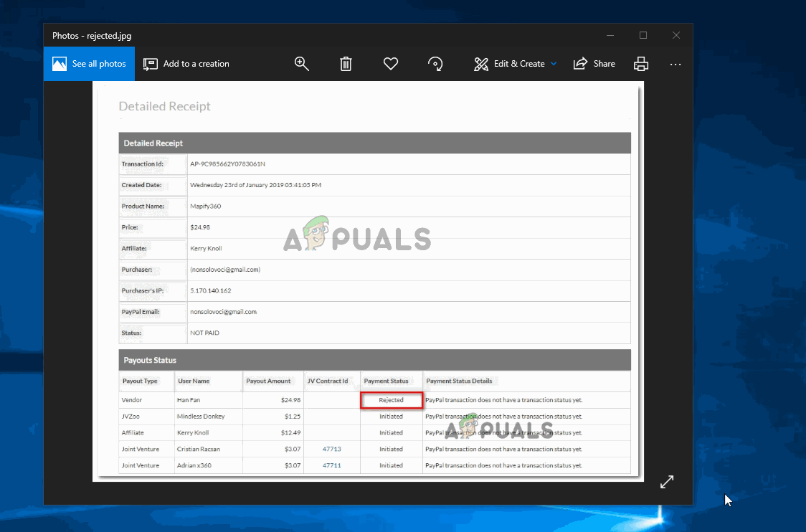Click the price row value $24.98
806x532 pixels.
click(200, 227)
